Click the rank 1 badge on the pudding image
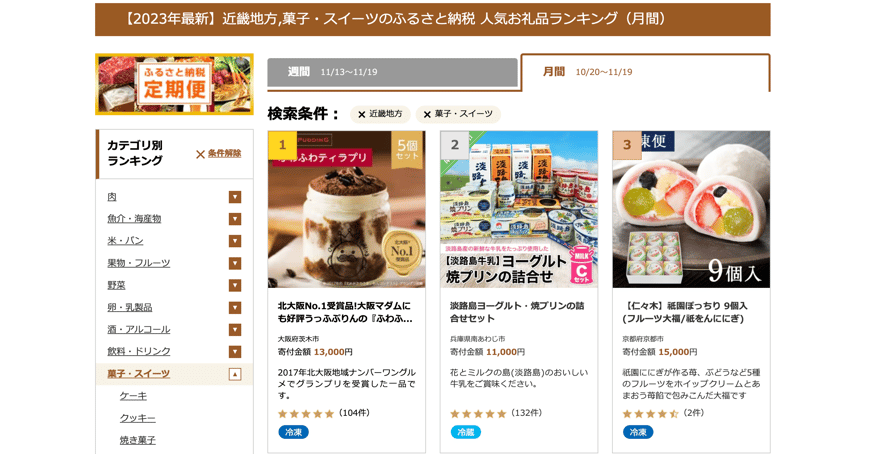874x454 pixels. point(283,145)
